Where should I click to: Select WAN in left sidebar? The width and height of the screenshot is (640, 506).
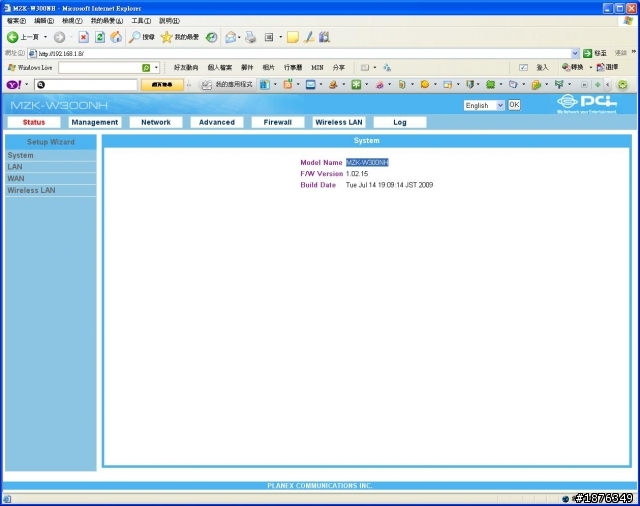51,179
